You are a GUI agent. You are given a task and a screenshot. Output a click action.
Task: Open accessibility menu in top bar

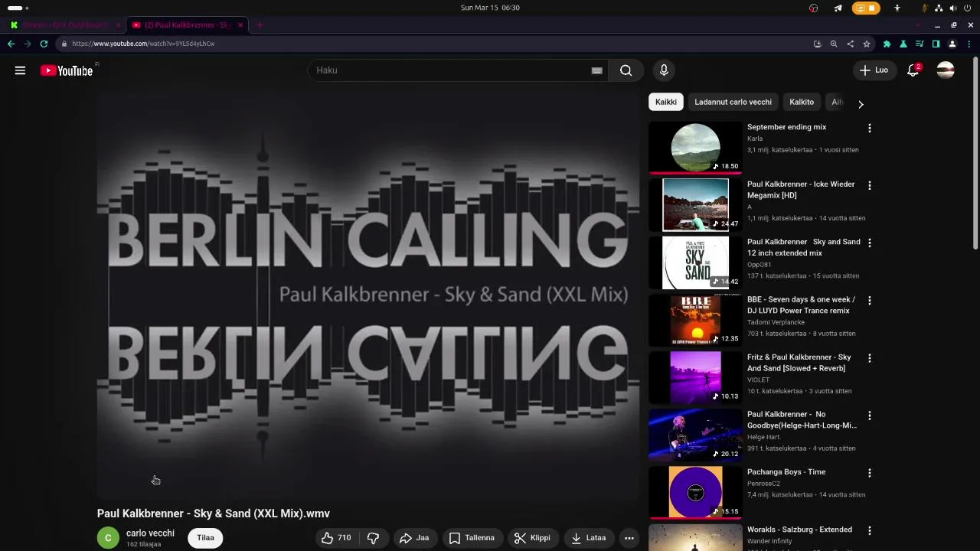tap(897, 8)
